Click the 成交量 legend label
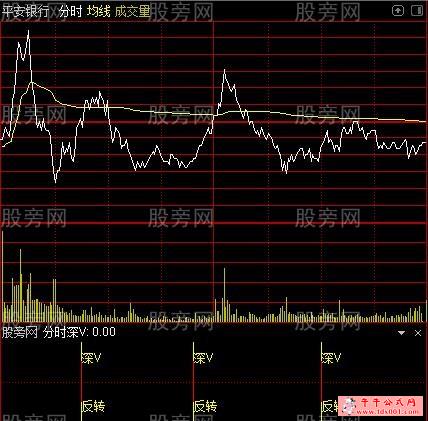The height and width of the screenshot is (421, 428). pyautogui.click(x=132, y=12)
